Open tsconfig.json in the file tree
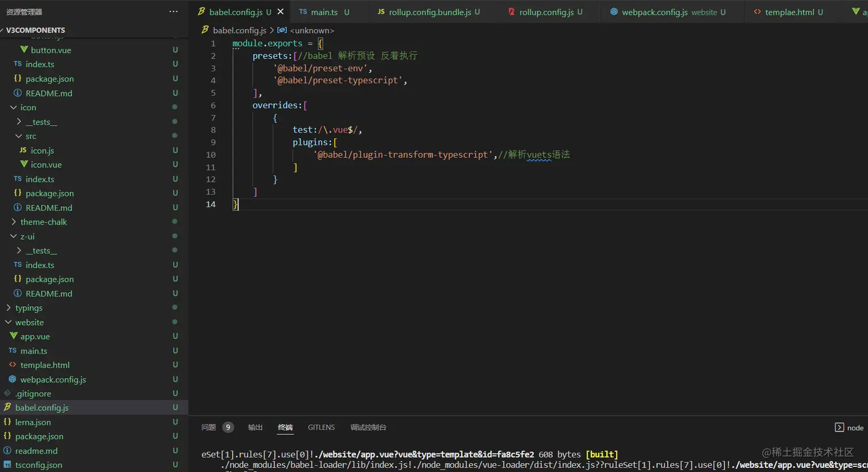The image size is (868, 472). (38, 465)
